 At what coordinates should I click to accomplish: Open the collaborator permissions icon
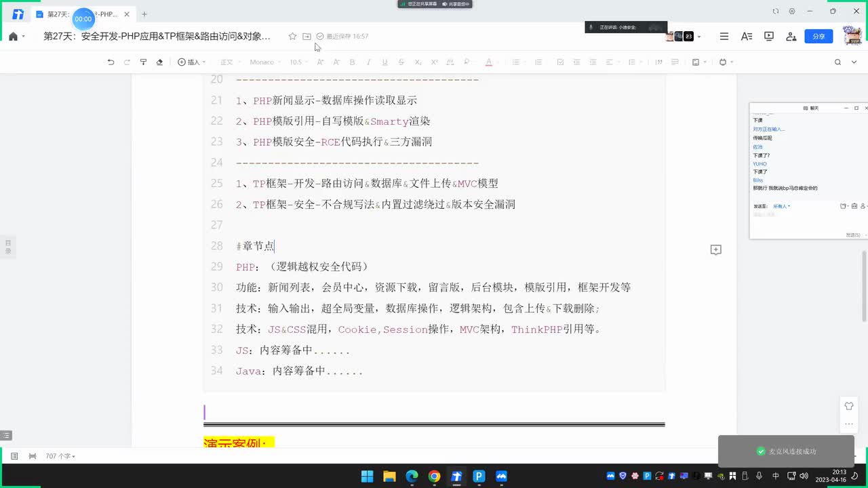click(791, 37)
